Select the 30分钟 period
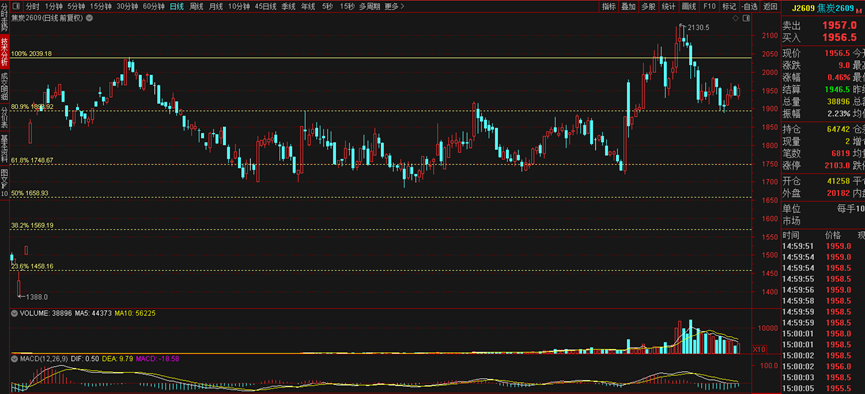This screenshot has width=865, height=394. click(x=127, y=7)
